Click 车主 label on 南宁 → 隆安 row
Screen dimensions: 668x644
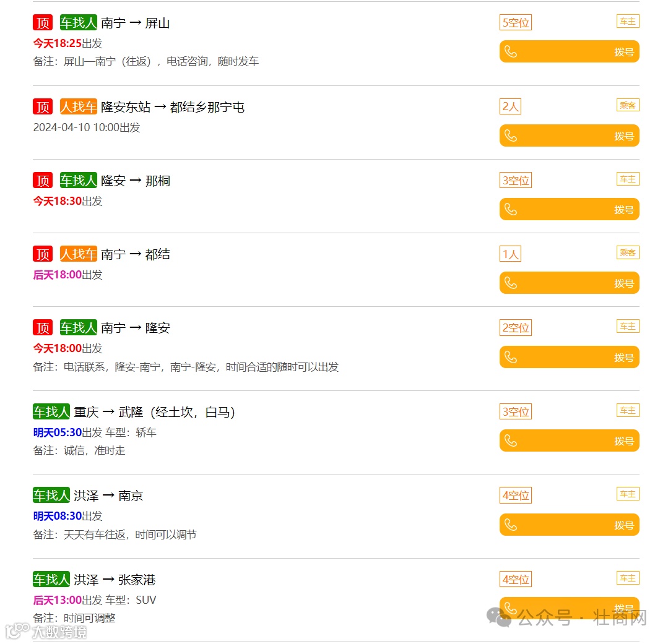point(628,326)
